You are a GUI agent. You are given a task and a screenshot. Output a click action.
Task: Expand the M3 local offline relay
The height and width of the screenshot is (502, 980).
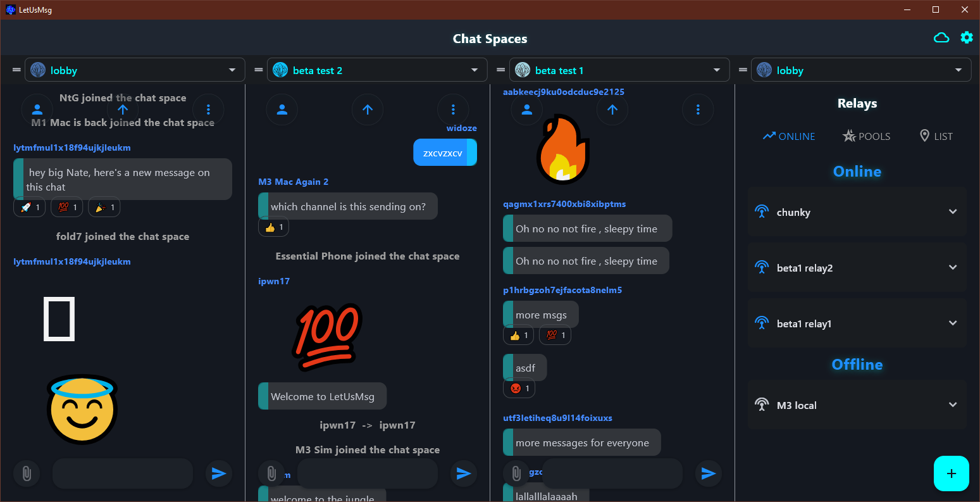pyautogui.click(x=857, y=405)
